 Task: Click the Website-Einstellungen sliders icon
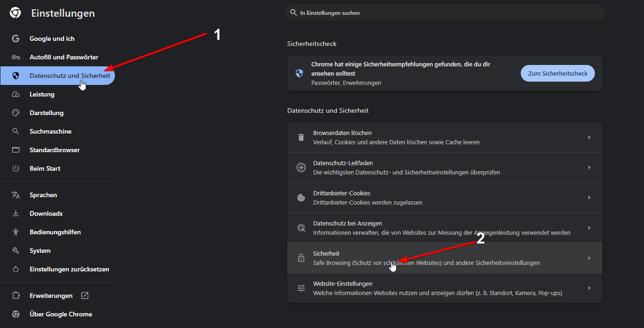tap(301, 288)
